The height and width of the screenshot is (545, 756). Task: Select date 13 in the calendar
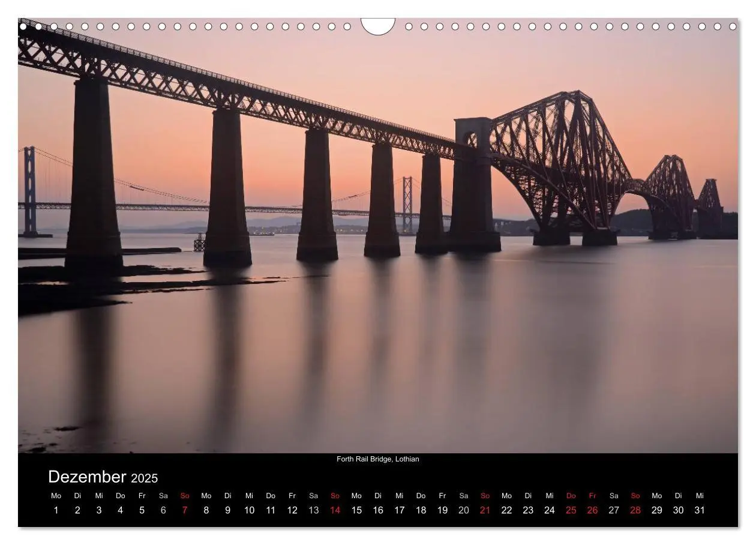click(x=314, y=510)
